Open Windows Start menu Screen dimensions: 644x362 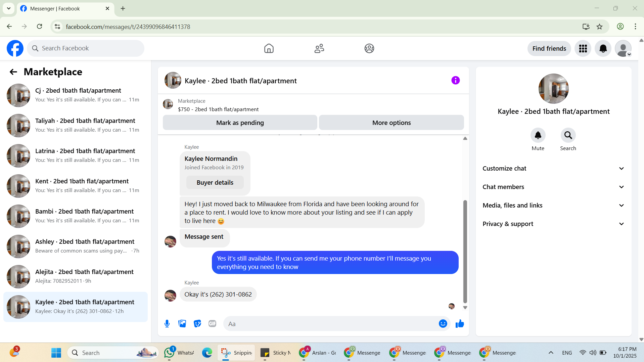pyautogui.click(x=56, y=353)
